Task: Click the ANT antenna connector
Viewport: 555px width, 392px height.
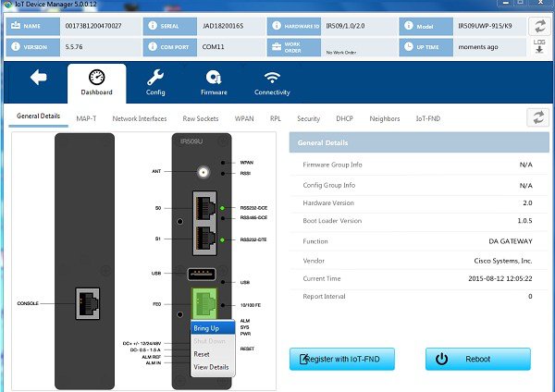Action: pos(203,172)
